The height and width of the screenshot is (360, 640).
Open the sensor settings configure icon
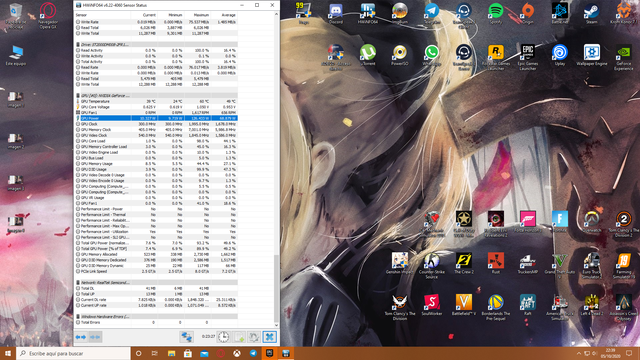coord(254,337)
